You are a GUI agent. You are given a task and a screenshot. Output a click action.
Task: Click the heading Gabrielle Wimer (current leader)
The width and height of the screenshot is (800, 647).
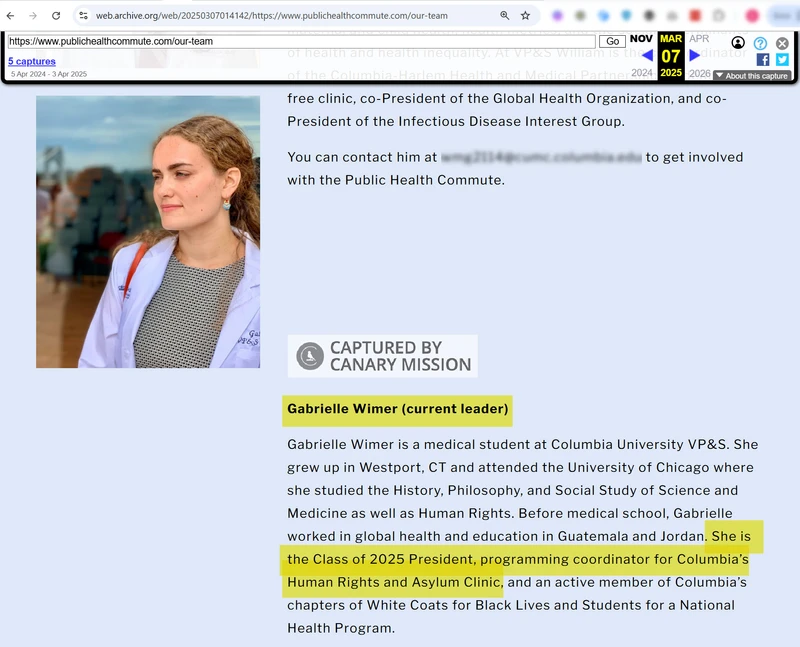(397, 409)
